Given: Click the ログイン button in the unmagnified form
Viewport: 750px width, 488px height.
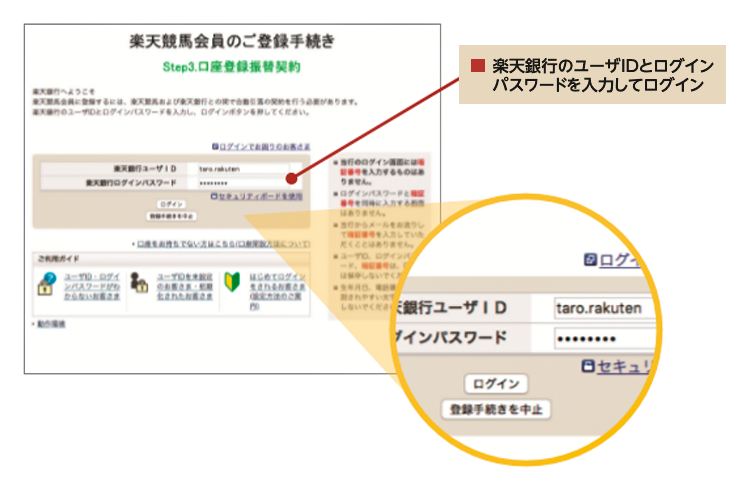Looking at the screenshot, I should (171, 204).
